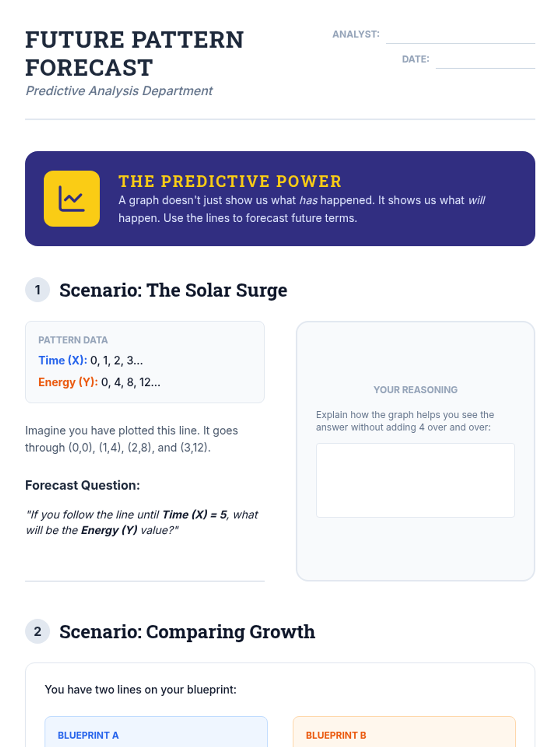Click the Future Pattern Forecast title

coord(134,54)
